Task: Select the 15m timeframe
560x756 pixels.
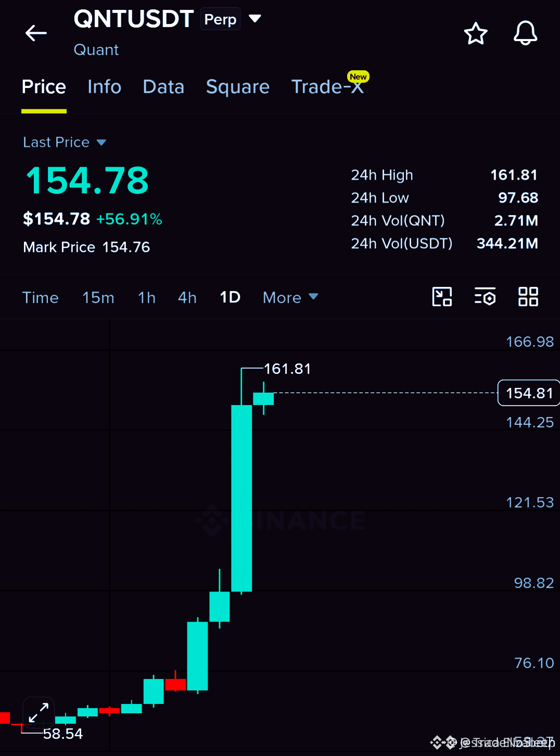Action: point(98,297)
